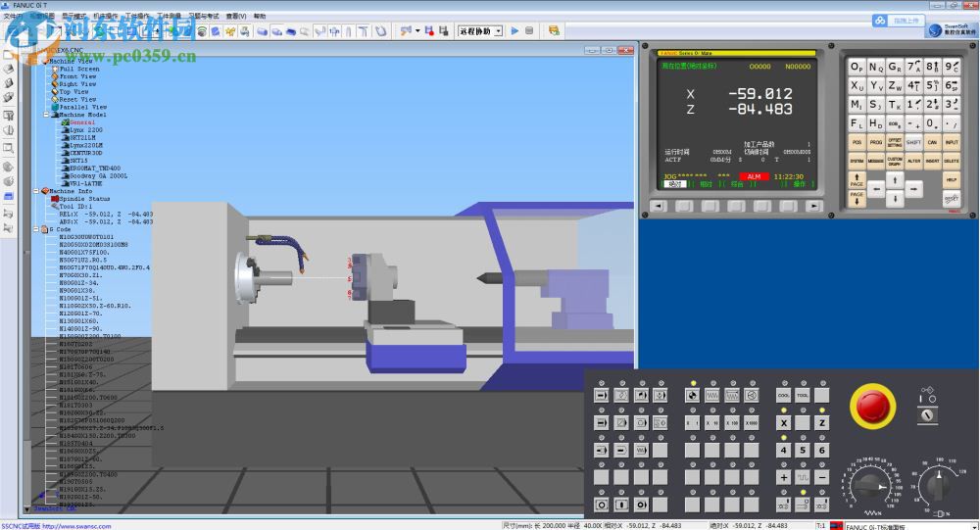Select the X1 increment button

pos(693,422)
